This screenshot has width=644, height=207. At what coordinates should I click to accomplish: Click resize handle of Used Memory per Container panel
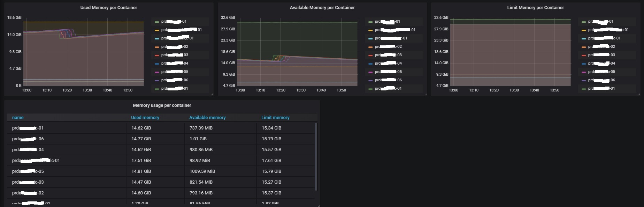(x=212, y=94)
